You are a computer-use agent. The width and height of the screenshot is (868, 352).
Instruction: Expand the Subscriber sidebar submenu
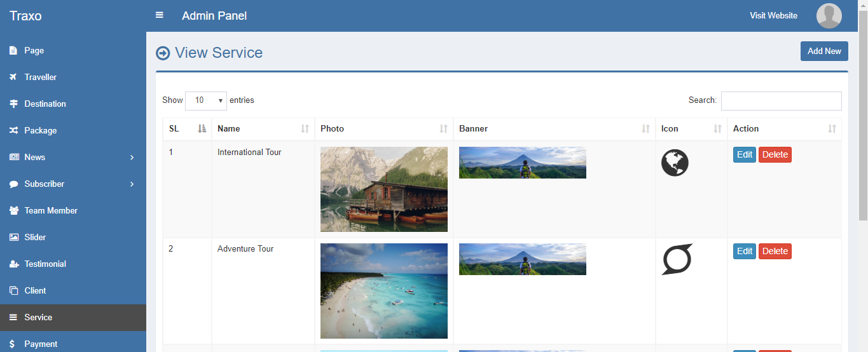[73, 184]
